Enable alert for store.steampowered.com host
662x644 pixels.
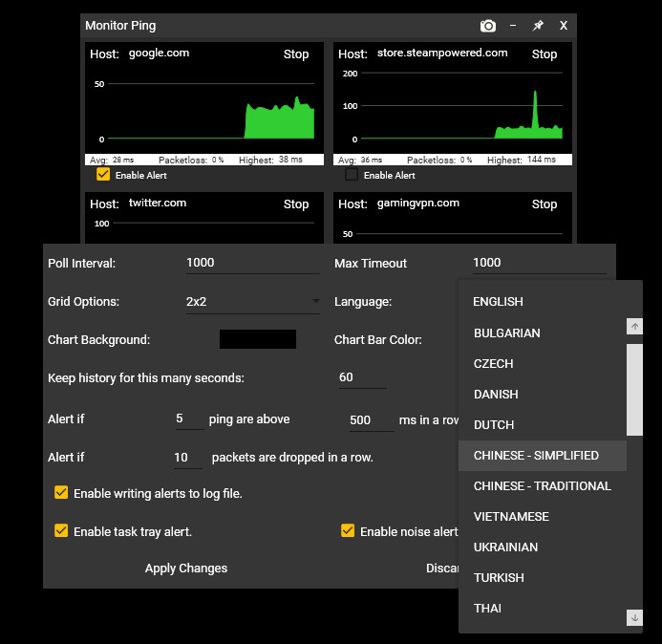[x=352, y=175]
